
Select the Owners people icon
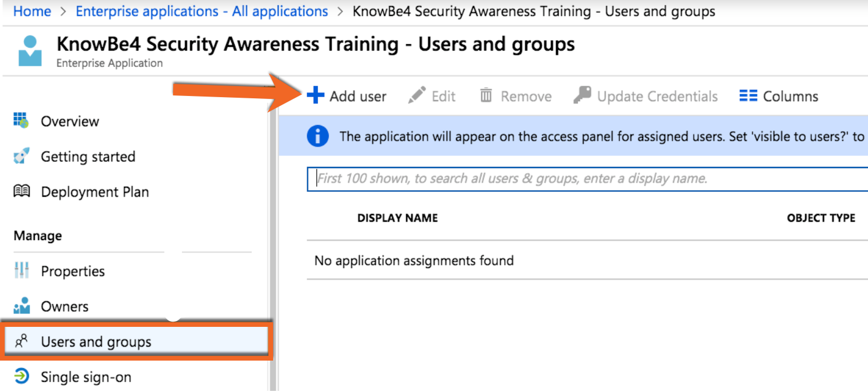click(21, 306)
